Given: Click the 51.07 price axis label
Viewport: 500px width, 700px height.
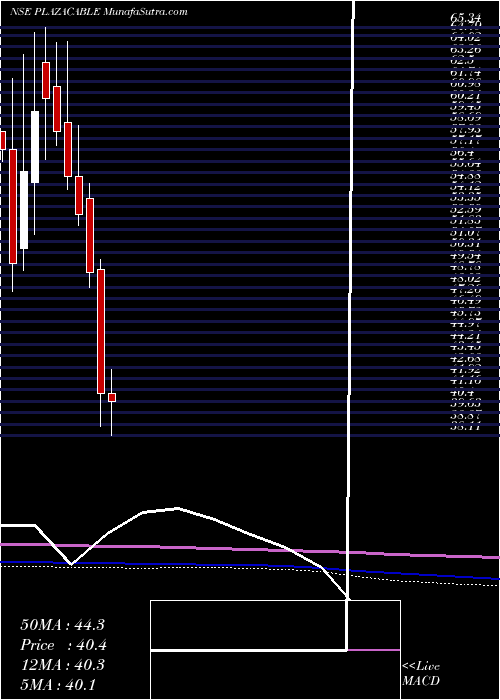Looking at the screenshot, I should 465,233.
